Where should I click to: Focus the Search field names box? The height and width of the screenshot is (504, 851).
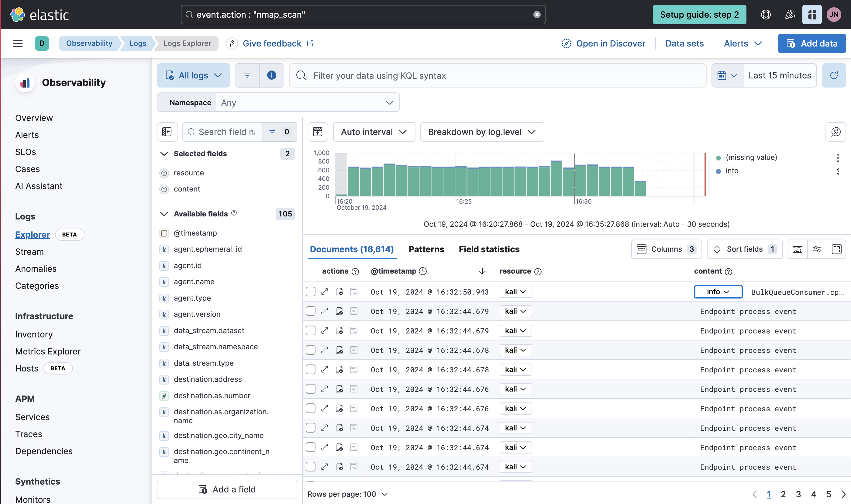click(222, 132)
